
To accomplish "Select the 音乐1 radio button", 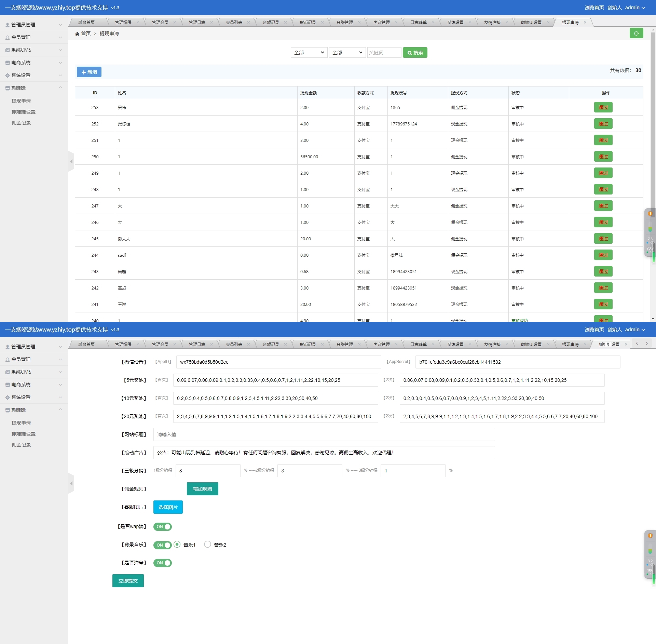I will (177, 544).
